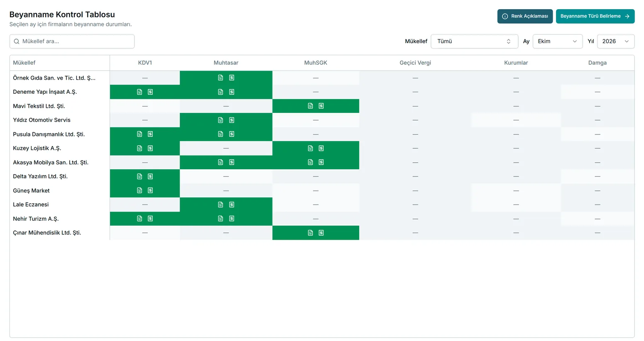Click the Renk Açıklaması button
The width and height of the screenshot is (644, 341).
pos(525,16)
